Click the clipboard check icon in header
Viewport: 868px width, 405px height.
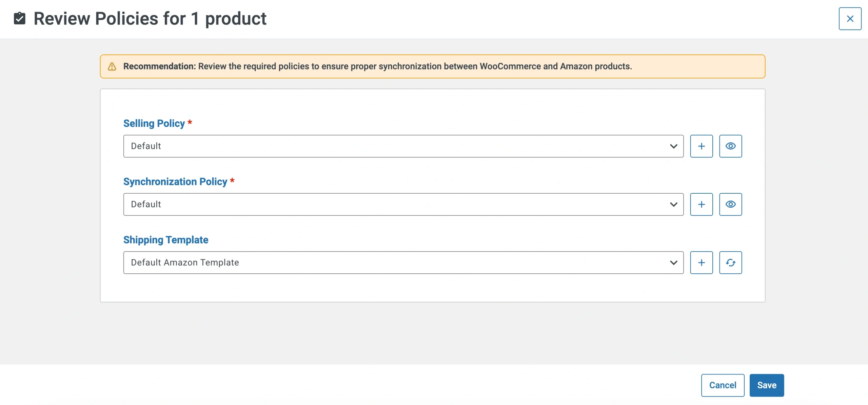[x=20, y=18]
